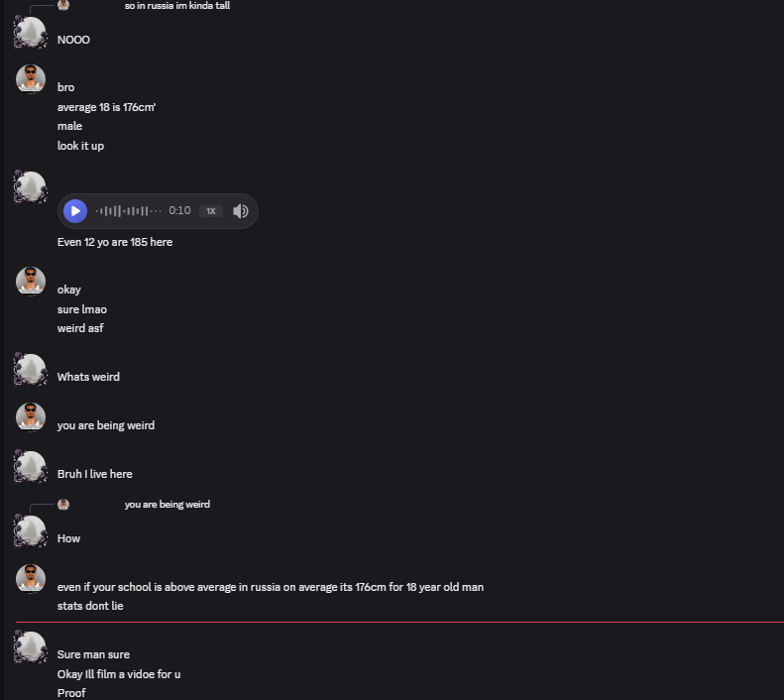Click the message 'look it up'

80,146
